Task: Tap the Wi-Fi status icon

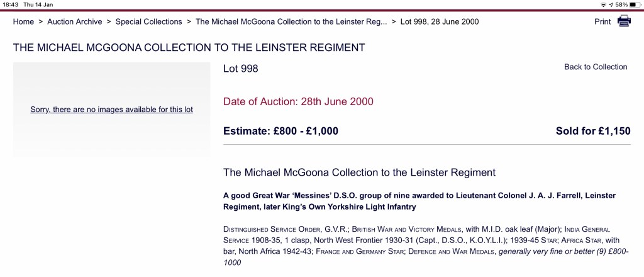Action: coord(604,4)
